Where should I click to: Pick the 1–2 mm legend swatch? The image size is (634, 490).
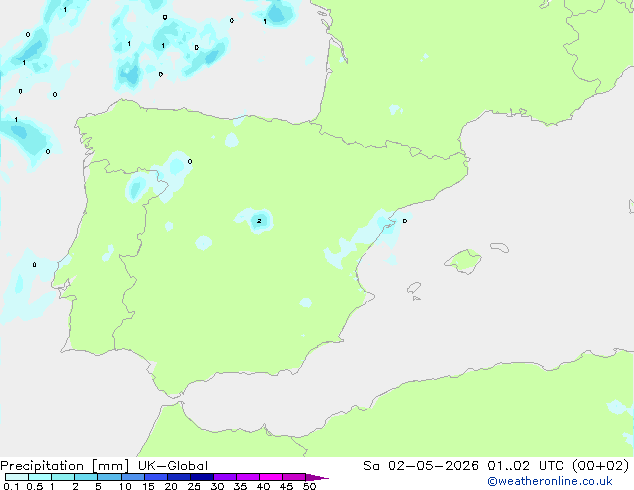click(x=63, y=477)
